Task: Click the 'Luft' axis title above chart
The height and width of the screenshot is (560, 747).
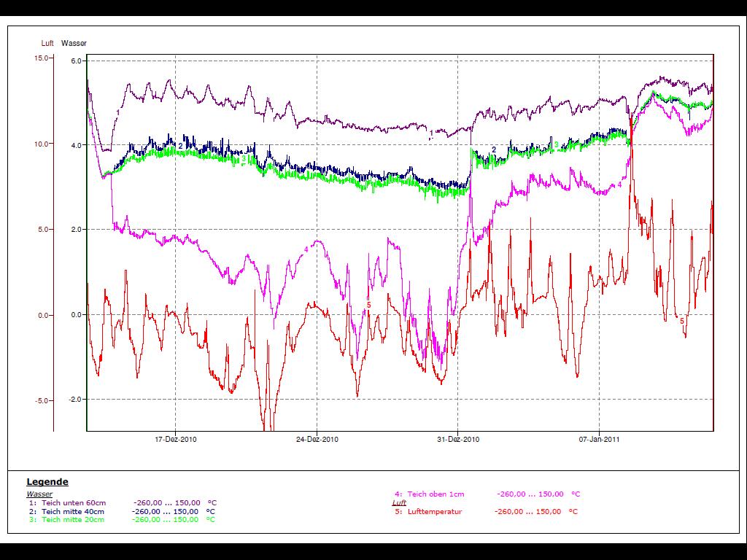Action: 47,44
